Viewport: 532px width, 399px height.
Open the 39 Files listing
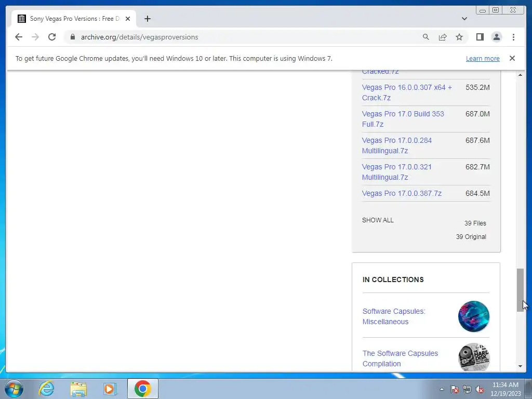pos(475,223)
